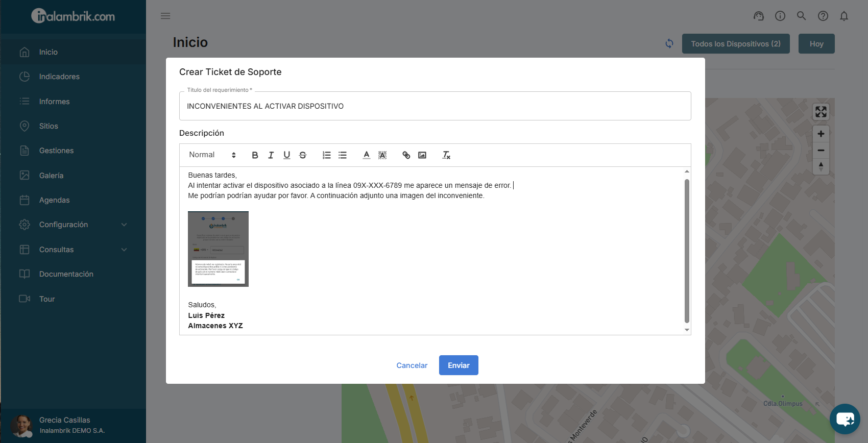Click the Inicio home icon
This screenshot has width=868, height=443.
tap(25, 52)
